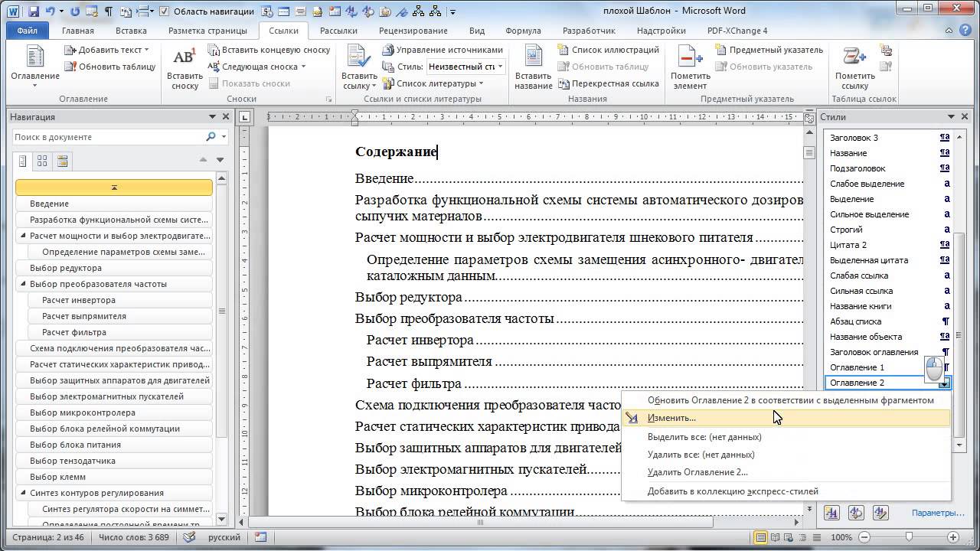Switch to Вставка ribbon tab
Viewport: 980px width, 551px height.
click(131, 31)
